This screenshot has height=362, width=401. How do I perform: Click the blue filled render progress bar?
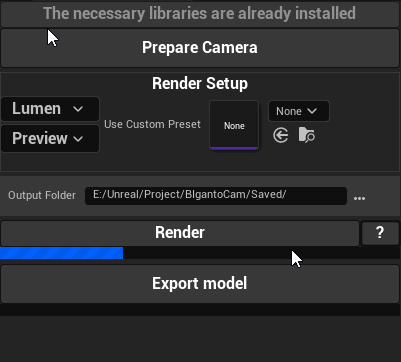point(61,253)
